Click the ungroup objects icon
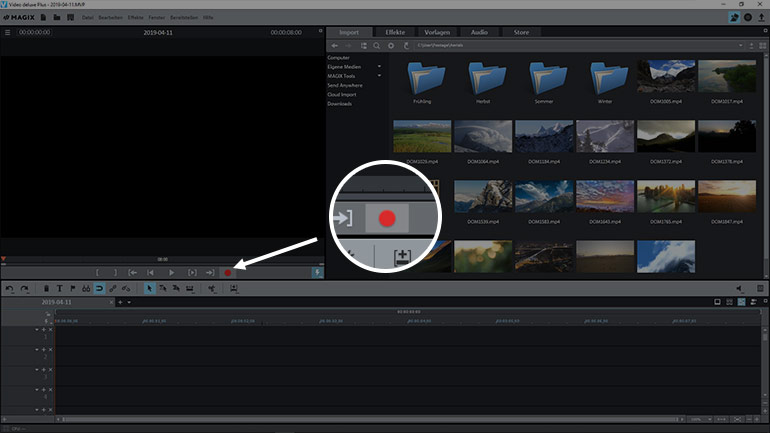Image resolution: width=770 pixels, height=433 pixels. tap(126, 289)
